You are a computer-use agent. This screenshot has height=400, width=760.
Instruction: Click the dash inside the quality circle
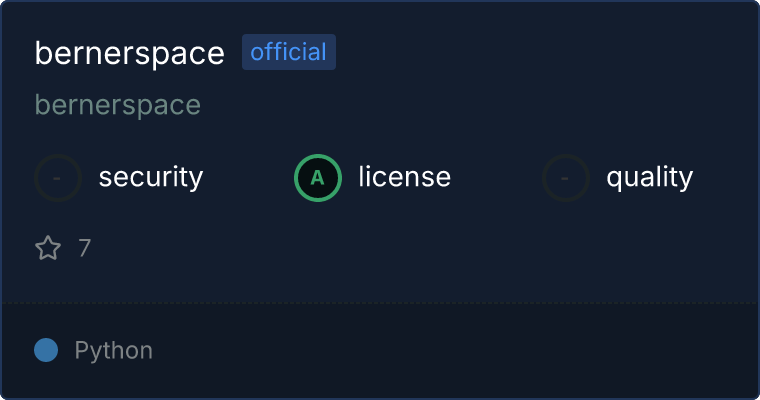[x=566, y=178]
